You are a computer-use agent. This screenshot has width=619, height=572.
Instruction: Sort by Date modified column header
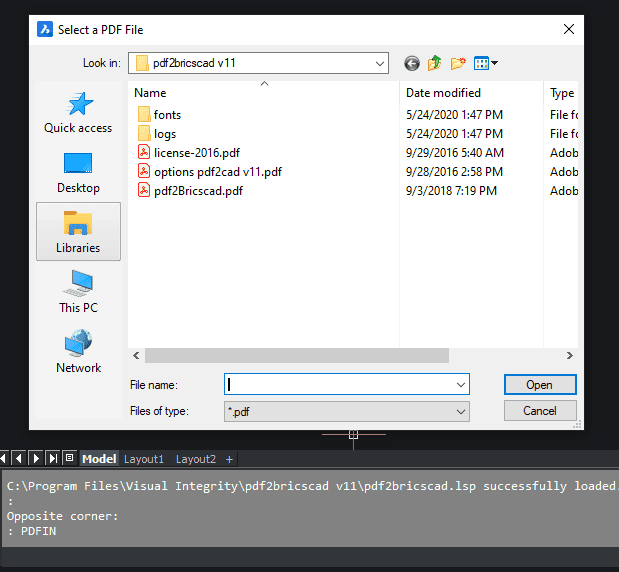471,93
